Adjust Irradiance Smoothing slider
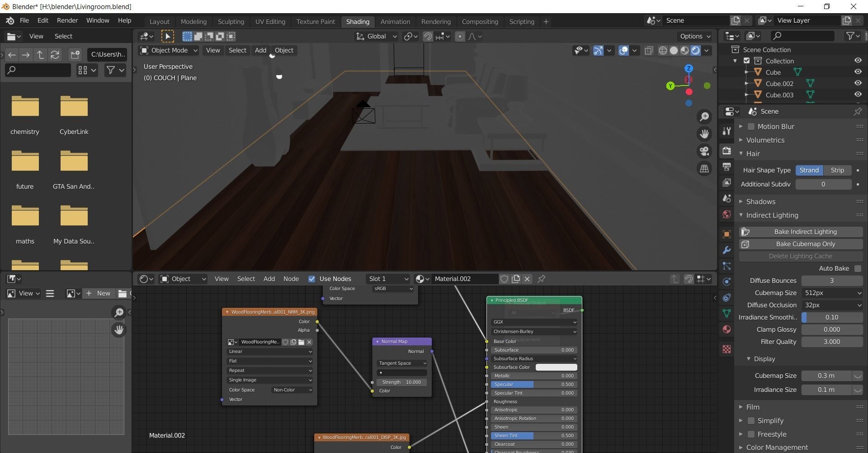868x453 pixels. [832, 317]
